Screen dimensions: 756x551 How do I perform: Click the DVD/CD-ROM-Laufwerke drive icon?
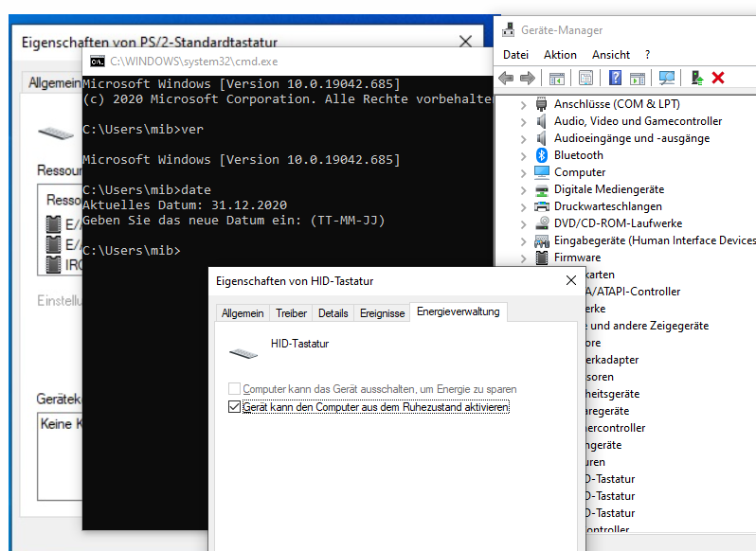click(542, 223)
